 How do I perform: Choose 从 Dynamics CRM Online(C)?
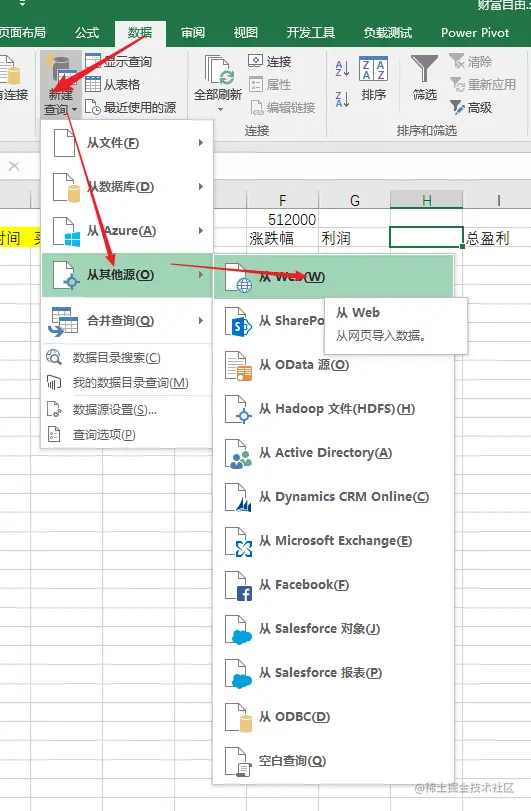pyautogui.click(x=333, y=497)
